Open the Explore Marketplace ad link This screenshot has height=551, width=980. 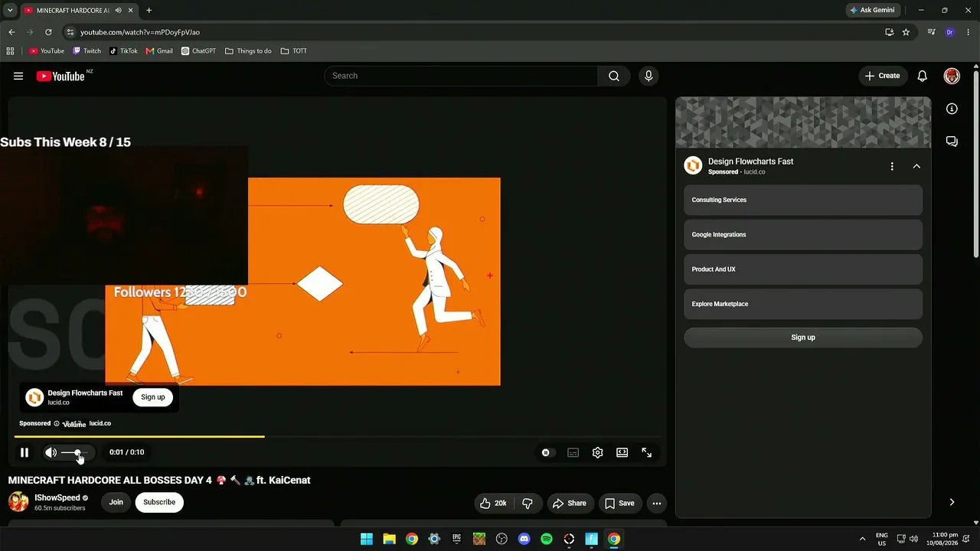[x=803, y=304]
